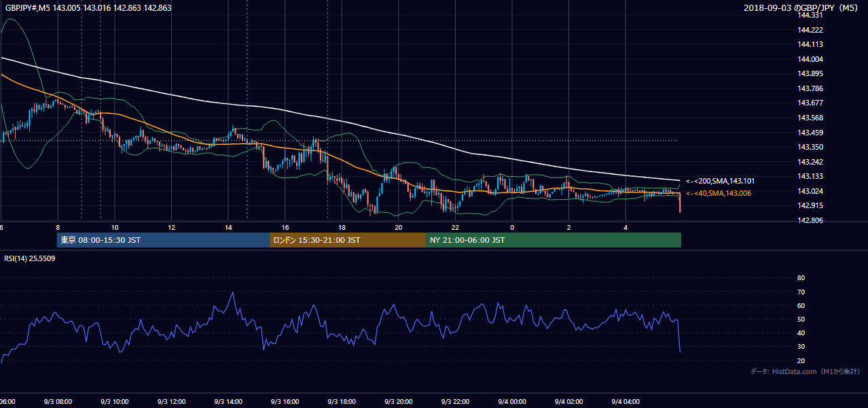
Task: Click the RSI 30 level label
Action: click(801, 347)
